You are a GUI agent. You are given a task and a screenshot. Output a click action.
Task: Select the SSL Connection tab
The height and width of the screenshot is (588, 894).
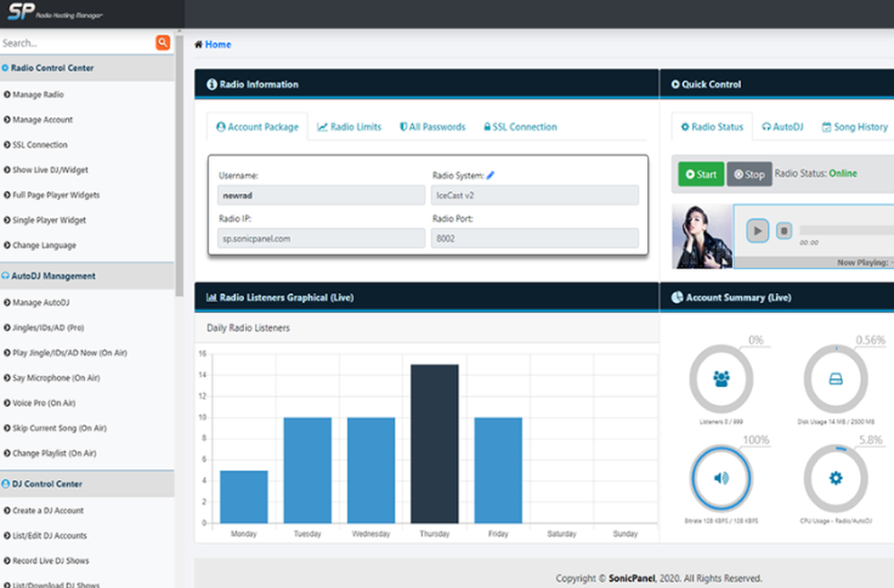(x=519, y=127)
